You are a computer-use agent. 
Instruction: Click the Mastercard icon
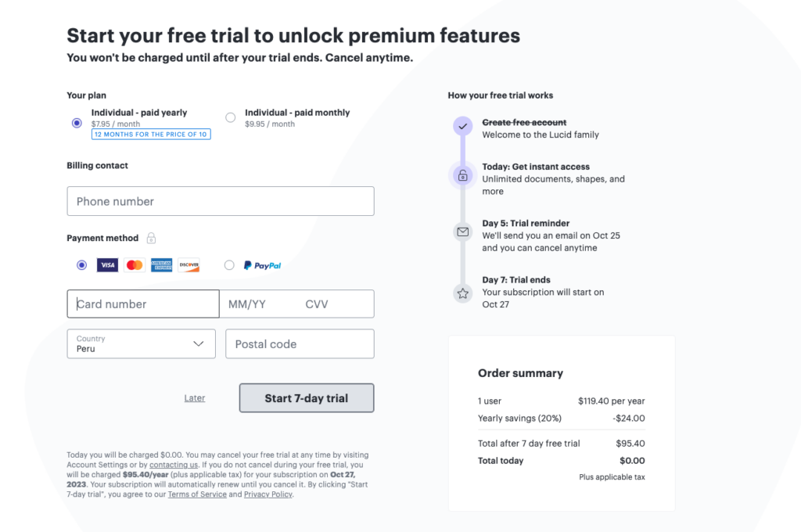[x=134, y=265]
